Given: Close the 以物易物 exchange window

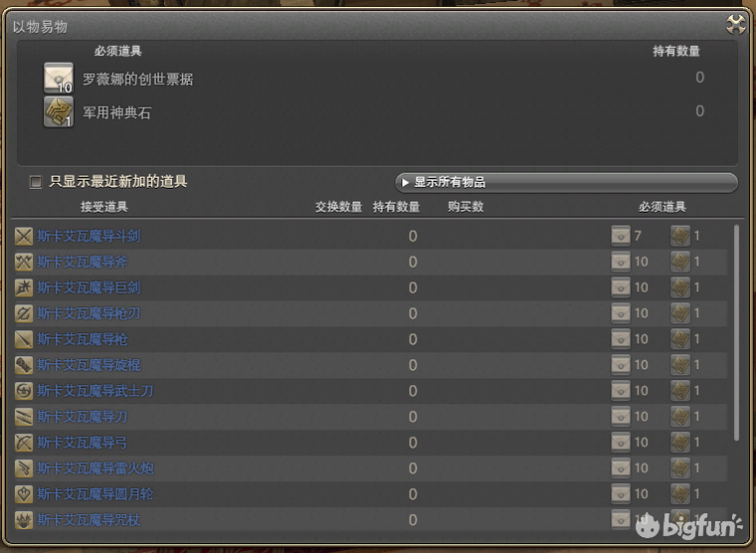Looking at the screenshot, I should [x=736, y=25].
